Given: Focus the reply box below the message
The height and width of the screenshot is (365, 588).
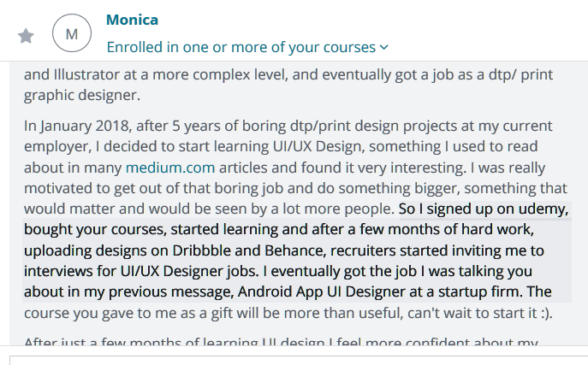Looking at the screenshot, I should click(299, 360).
